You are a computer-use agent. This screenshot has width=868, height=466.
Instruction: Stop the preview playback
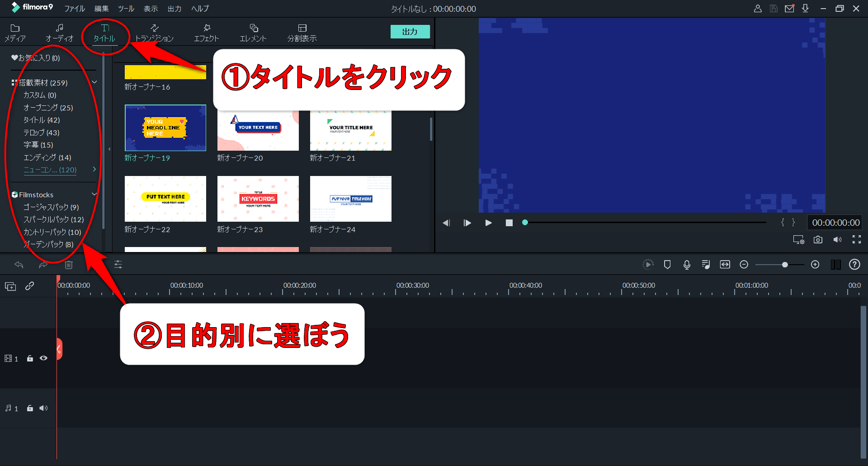tap(509, 223)
